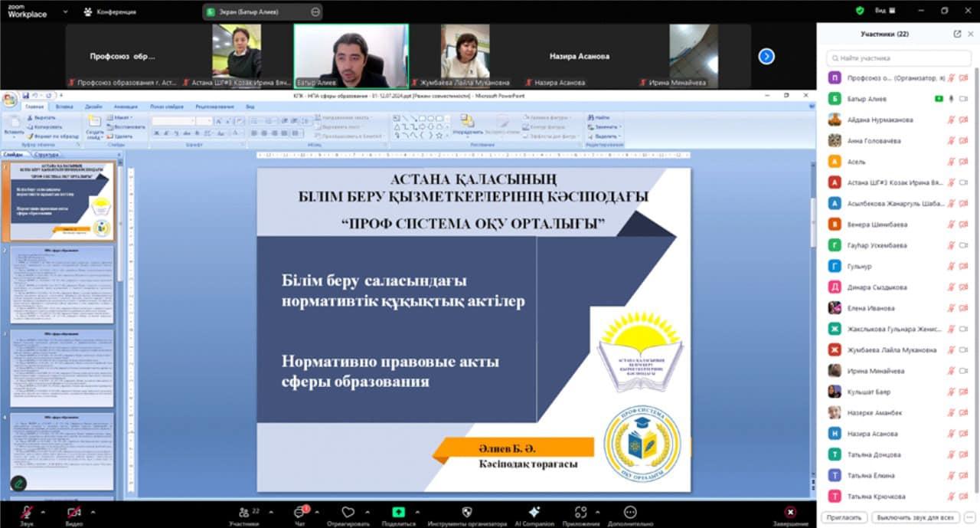Turn on camera with the Видео button
980x528 pixels.
coord(74,513)
